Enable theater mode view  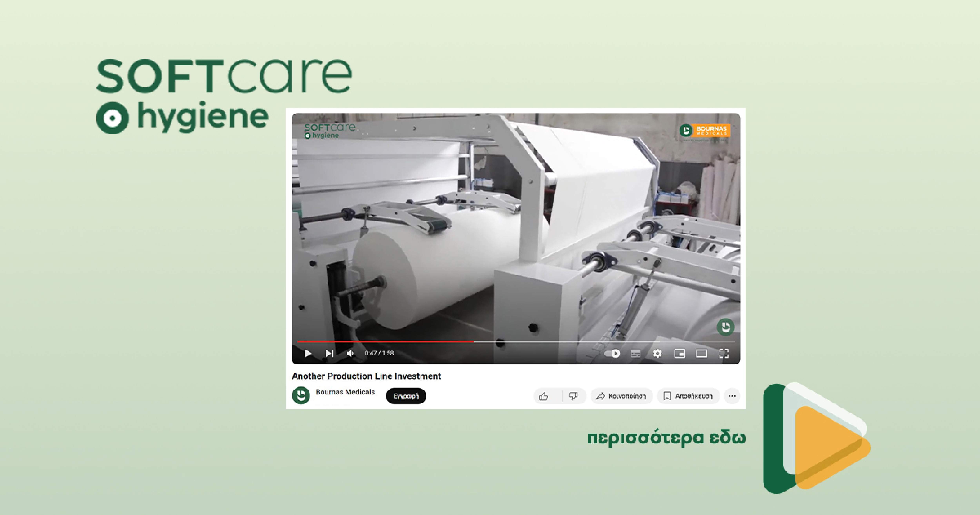(x=701, y=353)
